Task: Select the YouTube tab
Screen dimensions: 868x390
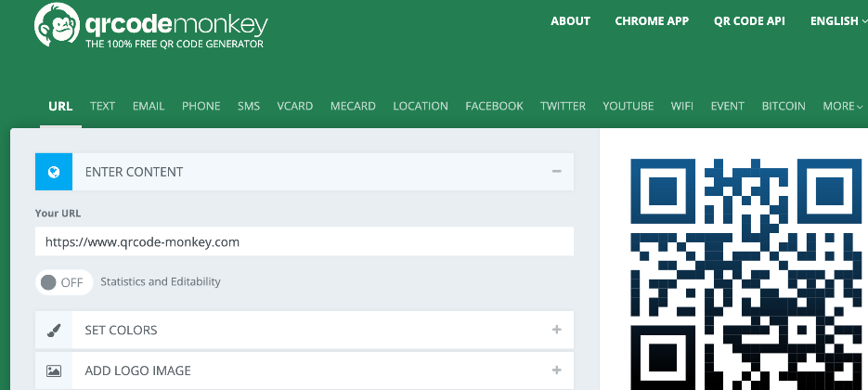Action: [628, 106]
